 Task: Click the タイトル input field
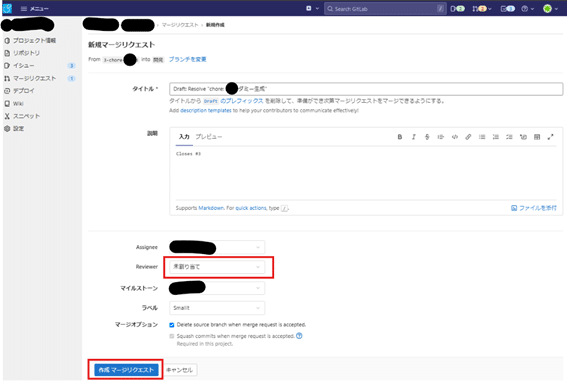(366, 89)
